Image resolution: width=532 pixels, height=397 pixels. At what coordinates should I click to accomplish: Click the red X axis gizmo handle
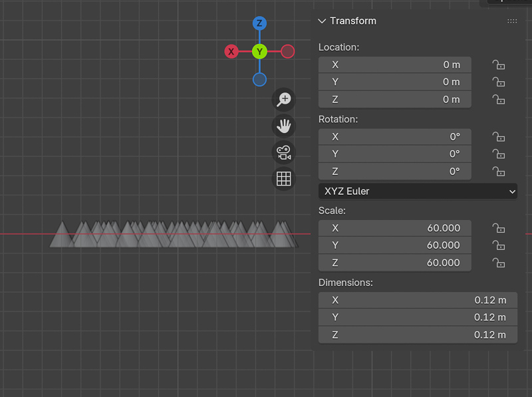231,51
